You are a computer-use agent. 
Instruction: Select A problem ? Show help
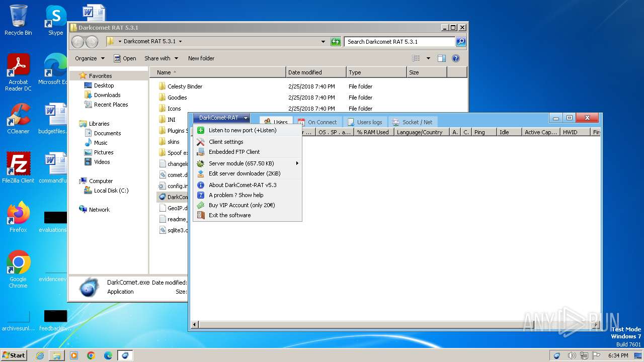(247, 195)
